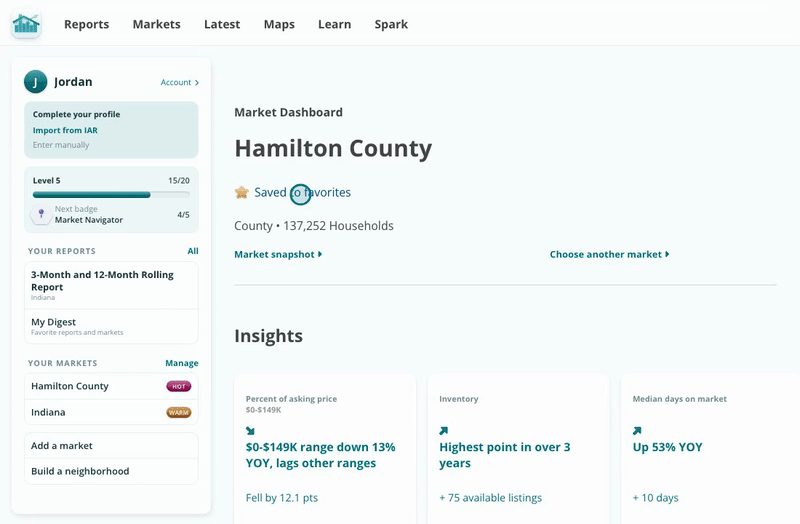This screenshot has width=800, height=524.
Task: Open Choose another market
Action: pyautogui.click(x=609, y=254)
